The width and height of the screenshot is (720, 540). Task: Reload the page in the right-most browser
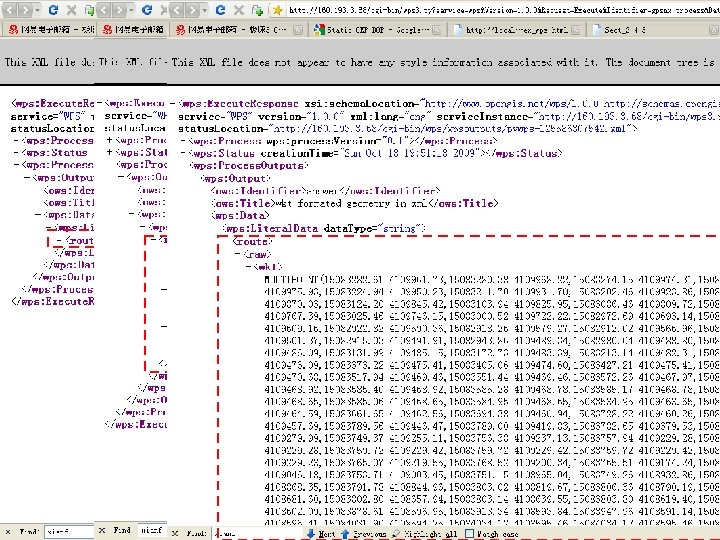[x=221, y=10]
